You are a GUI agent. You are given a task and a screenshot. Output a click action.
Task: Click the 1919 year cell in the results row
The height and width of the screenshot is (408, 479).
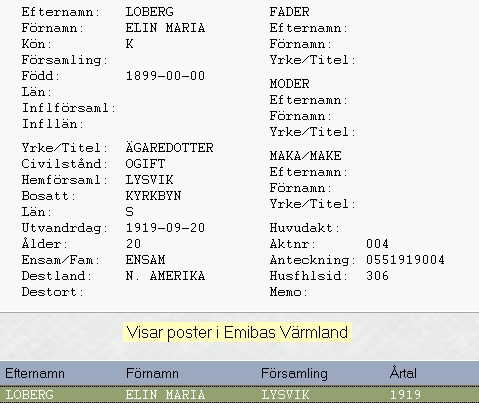405,395
